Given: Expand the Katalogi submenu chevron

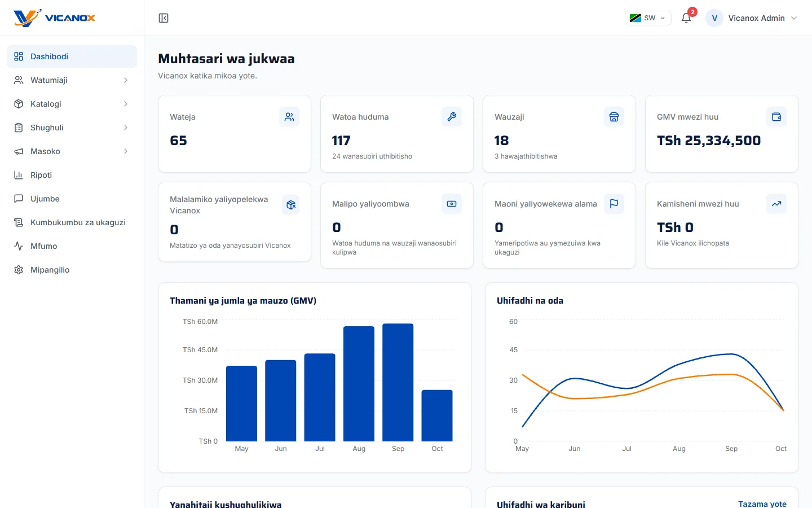Looking at the screenshot, I should [x=126, y=104].
